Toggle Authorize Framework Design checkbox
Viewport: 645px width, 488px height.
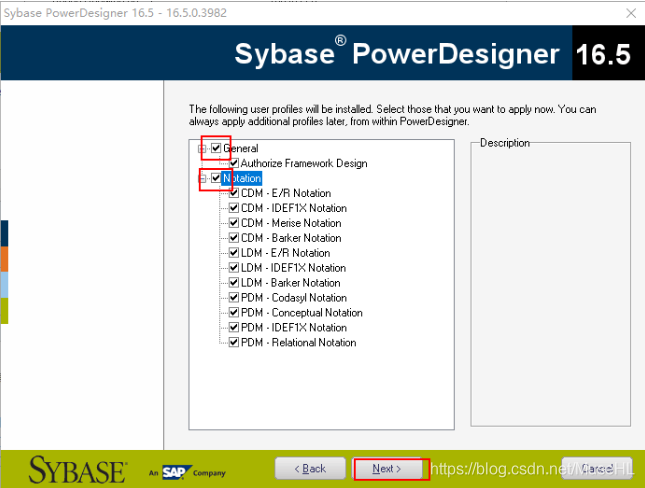point(234,163)
